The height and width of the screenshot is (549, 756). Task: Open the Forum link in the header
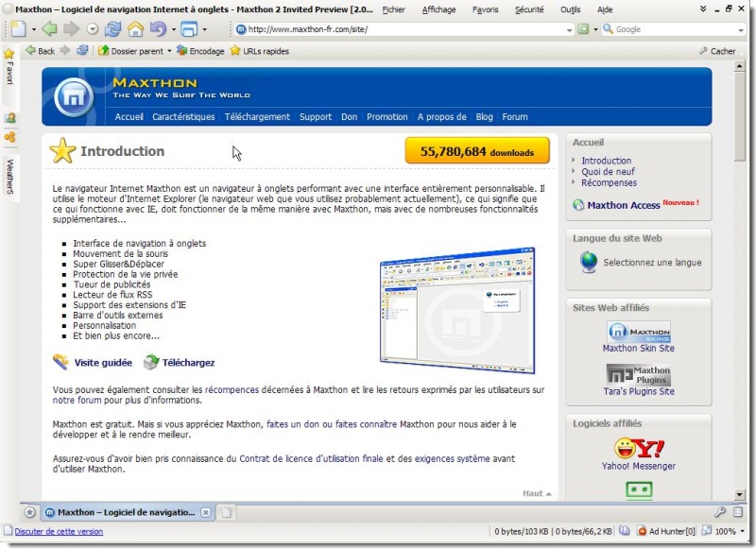(515, 116)
